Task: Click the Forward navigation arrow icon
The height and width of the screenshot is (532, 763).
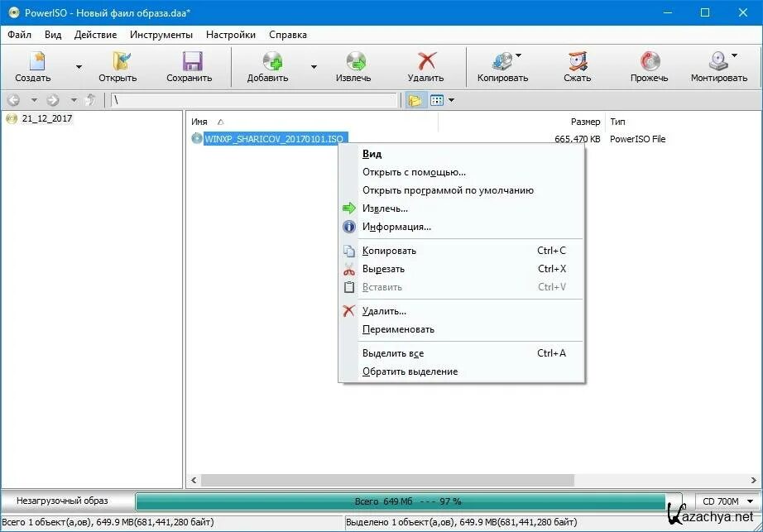Action: [x=53, y=100]
